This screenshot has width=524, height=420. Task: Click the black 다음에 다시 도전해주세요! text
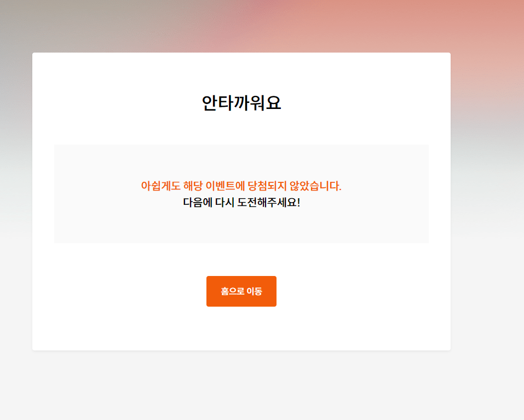(x=241, y=203)
